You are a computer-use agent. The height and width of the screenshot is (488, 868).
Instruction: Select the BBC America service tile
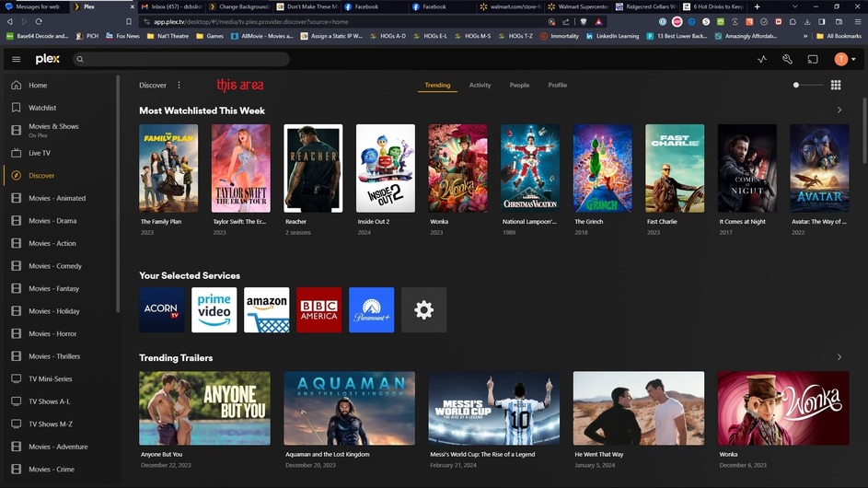[318, 309]
